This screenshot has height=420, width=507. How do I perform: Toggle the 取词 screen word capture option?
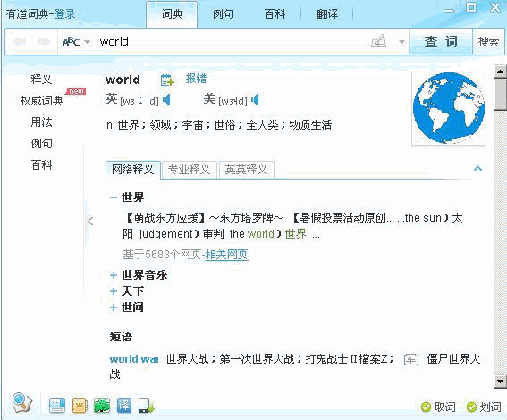(438, 407)
